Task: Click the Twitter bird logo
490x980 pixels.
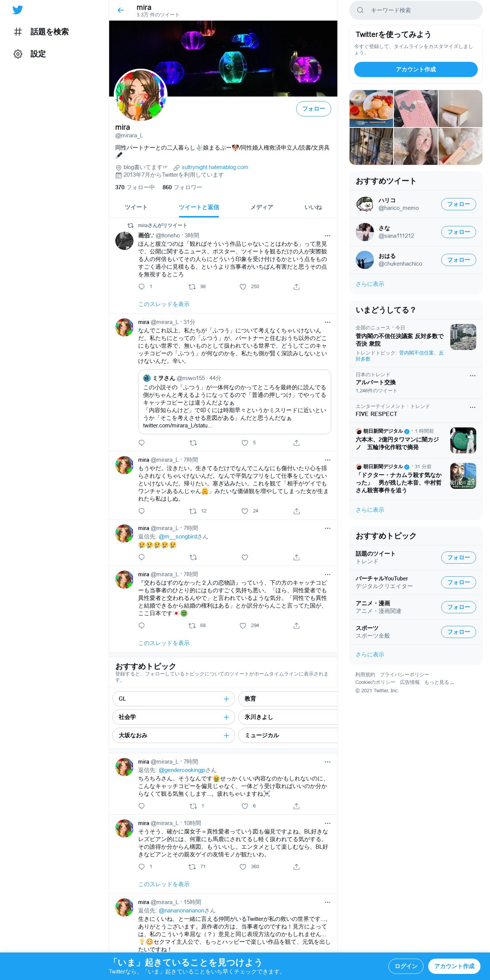Action: [x=18, y=10]
